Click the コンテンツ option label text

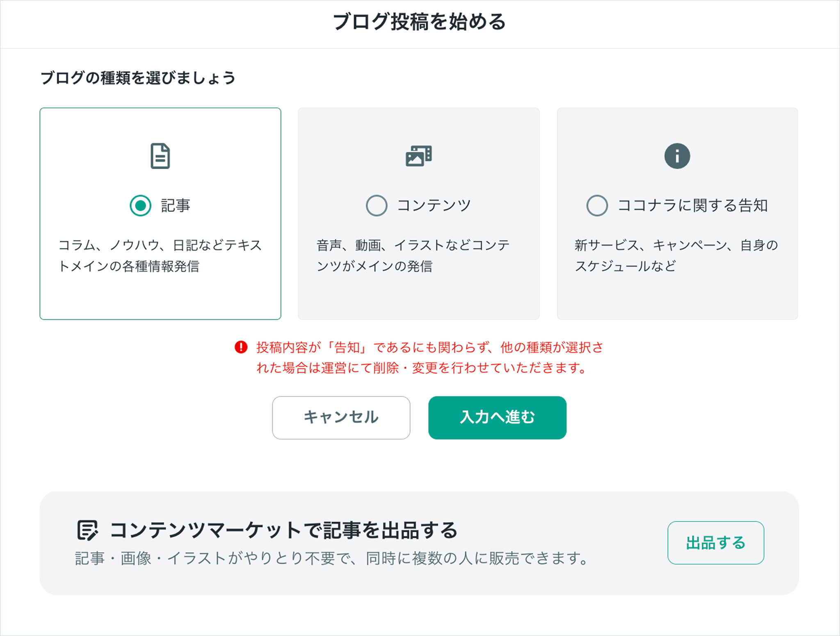pyautogui.click(x=434, y=206)
